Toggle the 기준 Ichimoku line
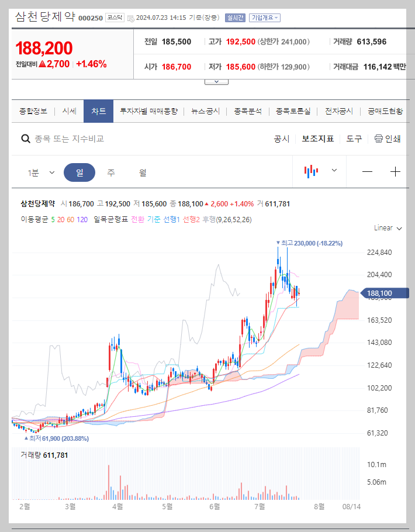Viewport: 415px width, 532px height. pos(153,219)
